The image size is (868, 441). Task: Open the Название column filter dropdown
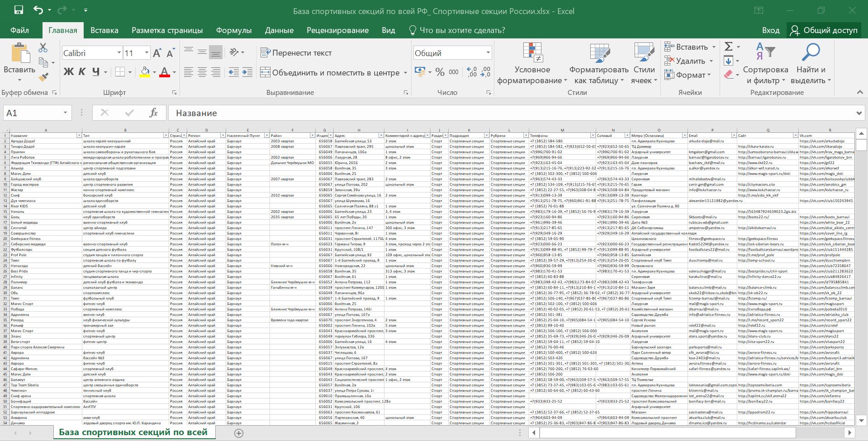[x=79, y=136]
